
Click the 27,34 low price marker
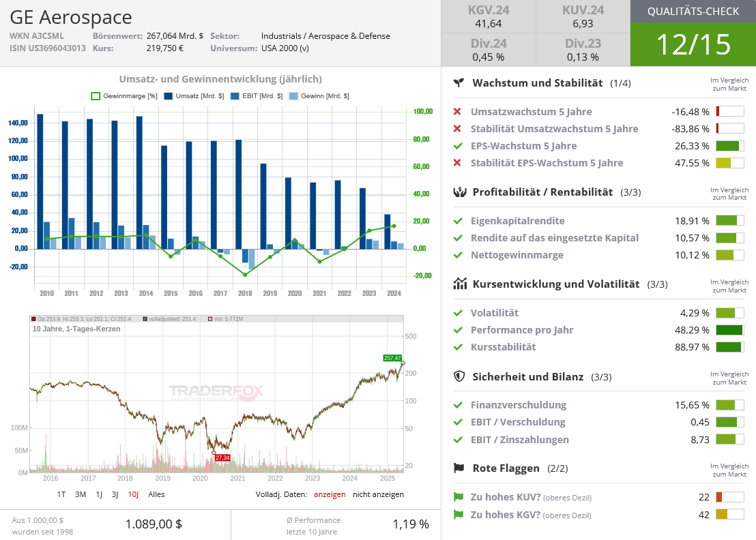222,457
